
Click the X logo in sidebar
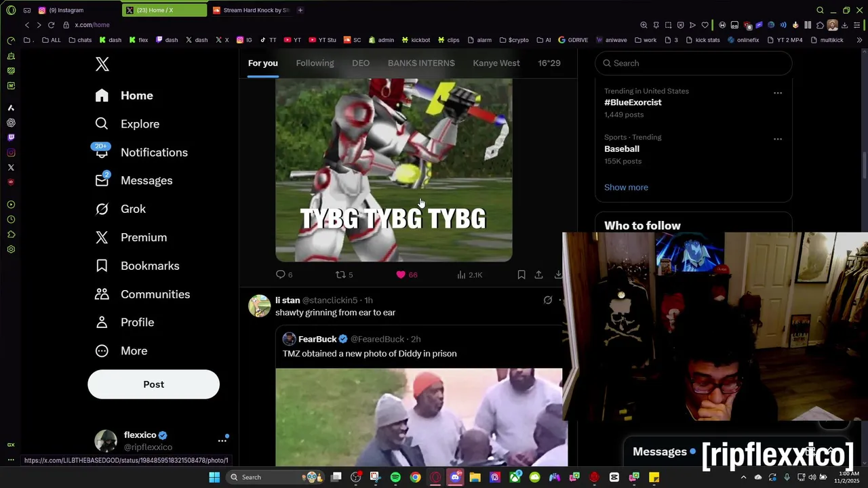[x=102, y=64]
